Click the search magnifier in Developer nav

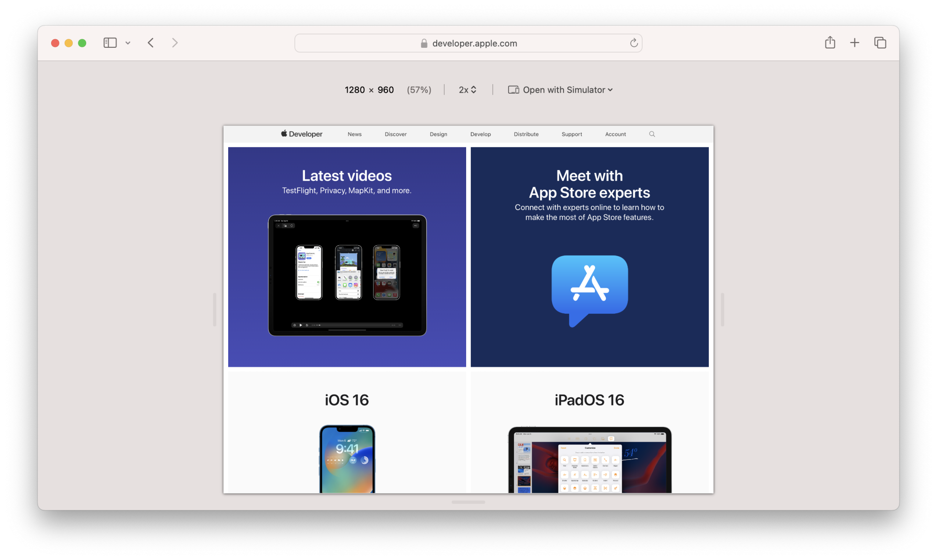pyautogui.click(x=652, y=134)
